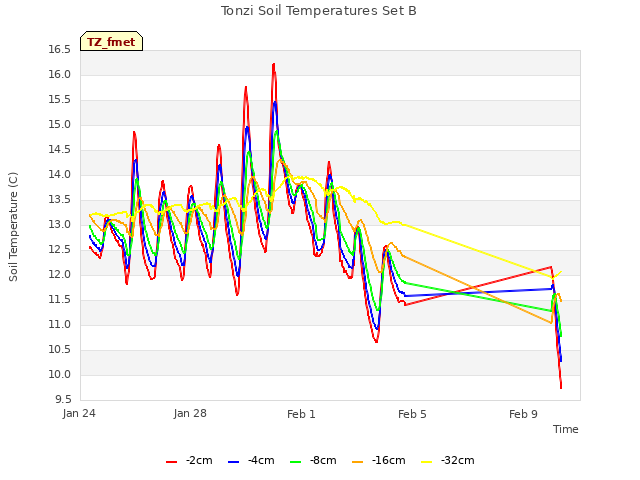
Task: Click the 16.0 y-axis tick label
Action: (x=60, y=74)
